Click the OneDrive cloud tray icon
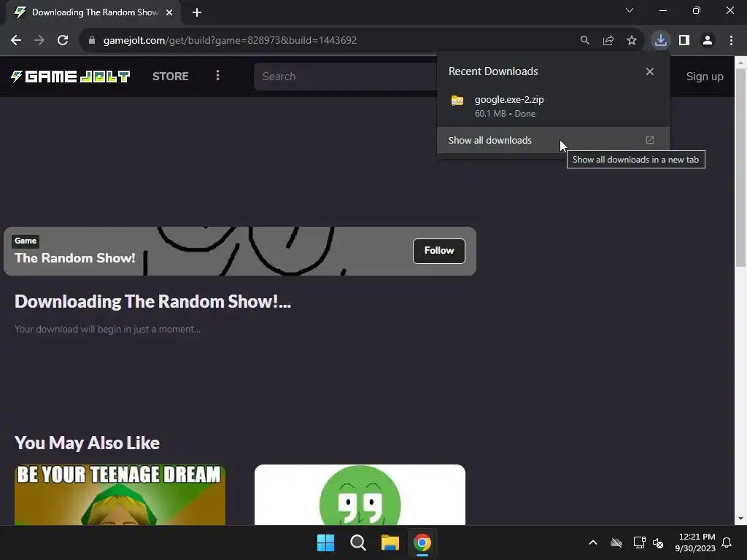Screen dimensions: 747x560 tap(616, 542)
